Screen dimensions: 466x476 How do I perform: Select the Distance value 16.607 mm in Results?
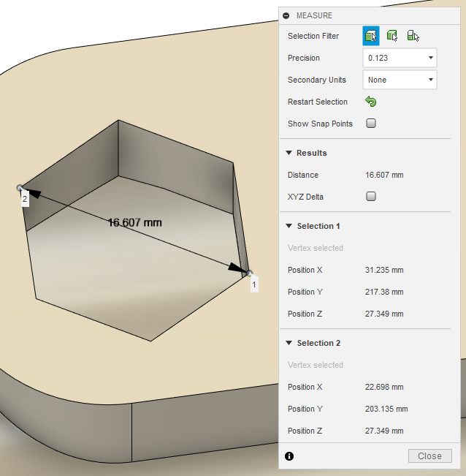(x=384, y=175)
